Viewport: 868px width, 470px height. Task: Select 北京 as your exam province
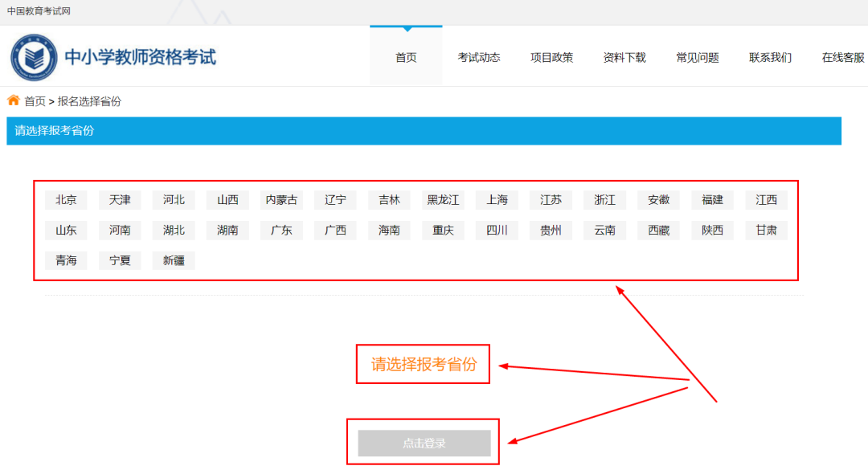pyautogui.click(x=66, y=200)
